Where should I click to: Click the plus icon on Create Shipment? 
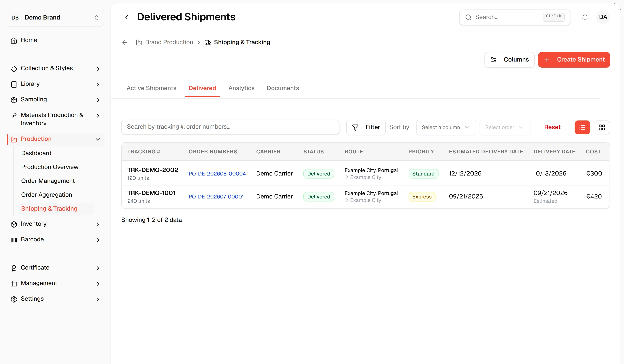click(x=547, y=60)
